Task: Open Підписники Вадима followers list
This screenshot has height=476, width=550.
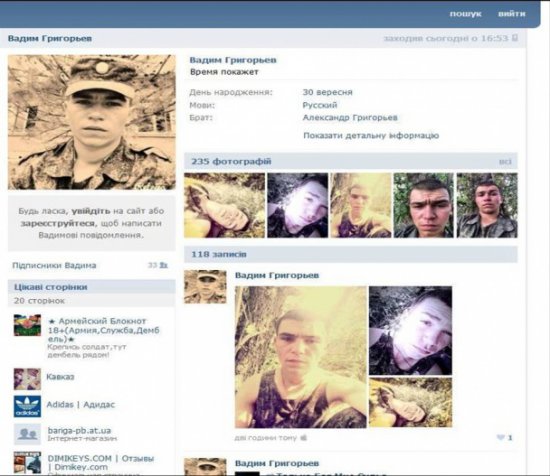Action: tap(54, 265)
